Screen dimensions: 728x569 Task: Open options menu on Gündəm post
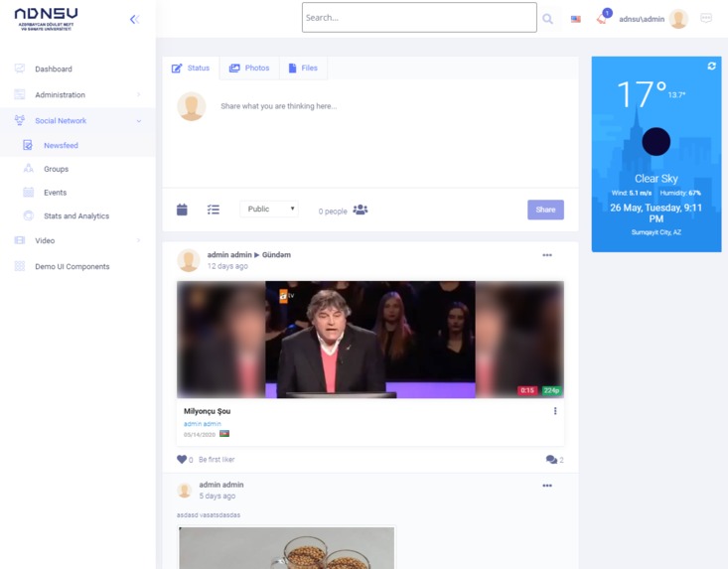tap(547, 255)
